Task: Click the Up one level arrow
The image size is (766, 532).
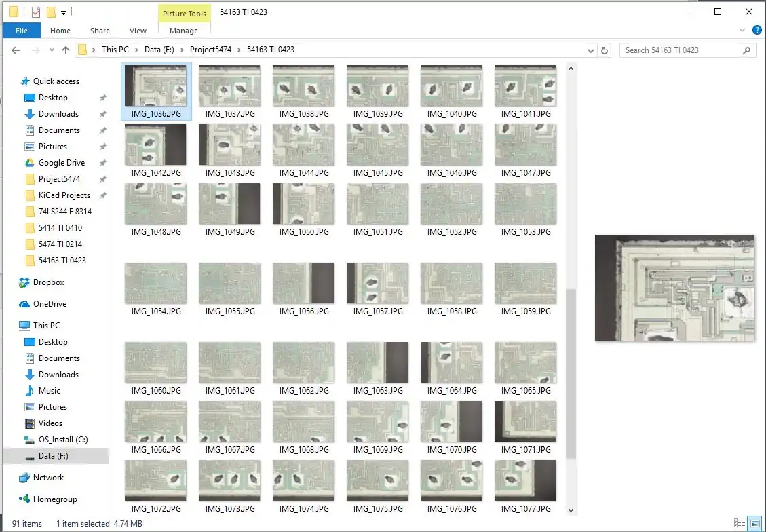Action: [x=66, y=50]
